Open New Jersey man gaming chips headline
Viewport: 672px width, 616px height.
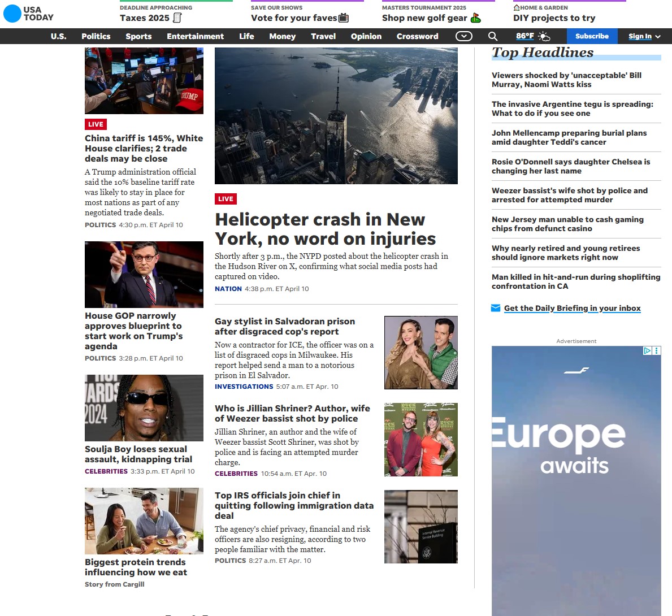click(567, 224)
